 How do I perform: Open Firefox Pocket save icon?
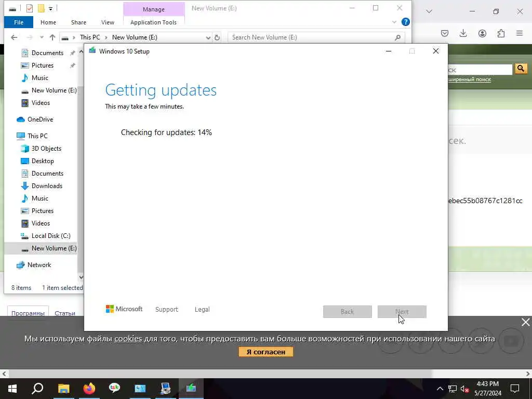point(445,33)
